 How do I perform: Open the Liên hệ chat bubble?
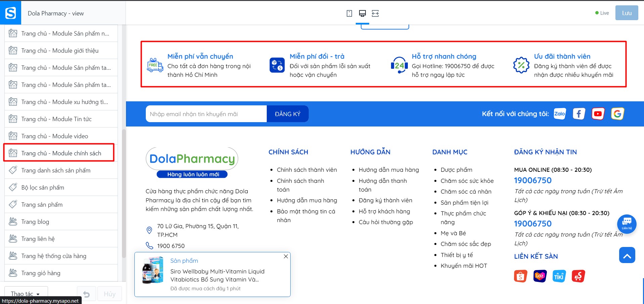[x=627, y=224]
